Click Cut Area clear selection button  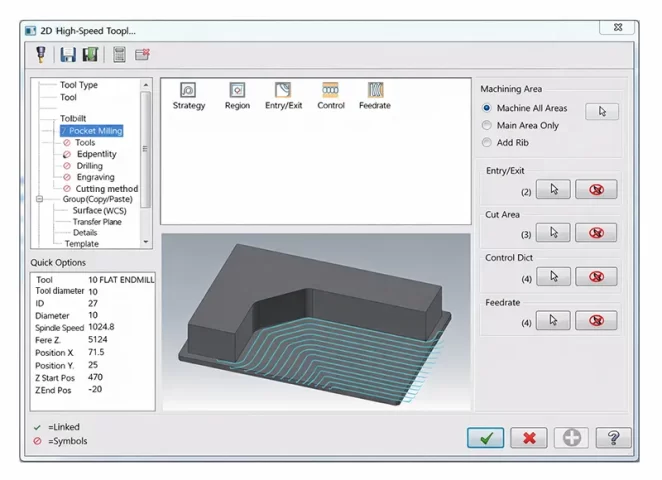596,233
